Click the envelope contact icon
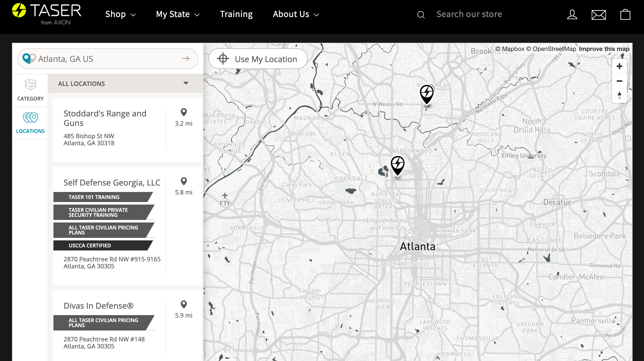 click(599, 15)
